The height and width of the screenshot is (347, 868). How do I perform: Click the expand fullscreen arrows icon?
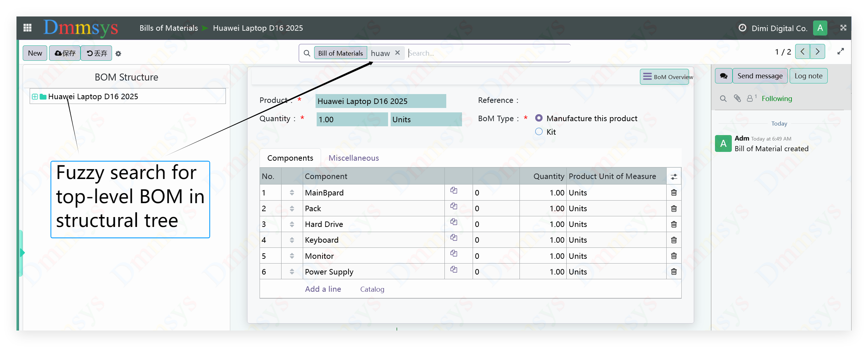click(841, 52)
